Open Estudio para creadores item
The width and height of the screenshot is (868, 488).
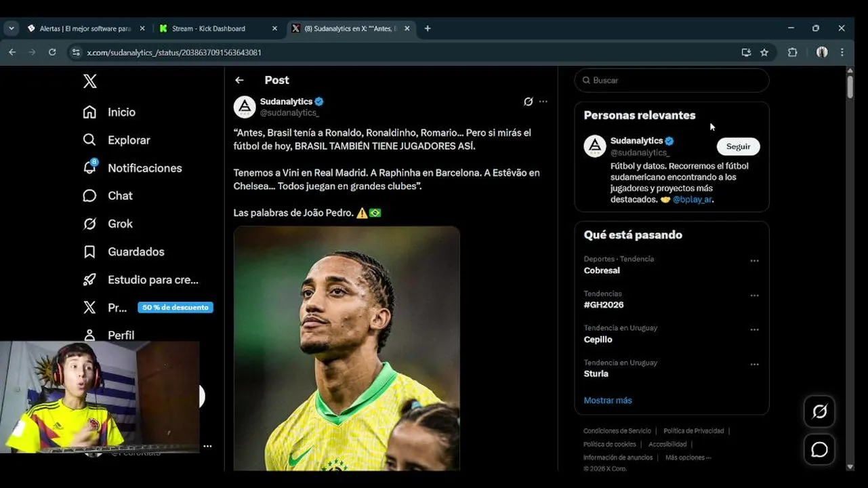140,279
